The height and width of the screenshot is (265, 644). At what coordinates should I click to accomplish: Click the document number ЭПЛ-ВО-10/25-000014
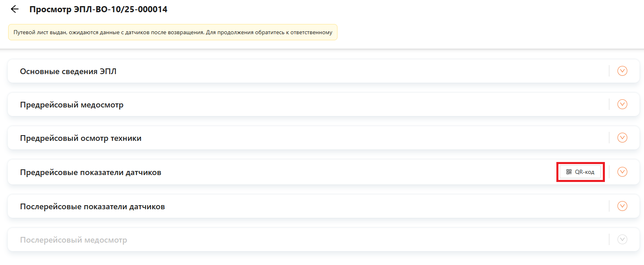[121, 9]
